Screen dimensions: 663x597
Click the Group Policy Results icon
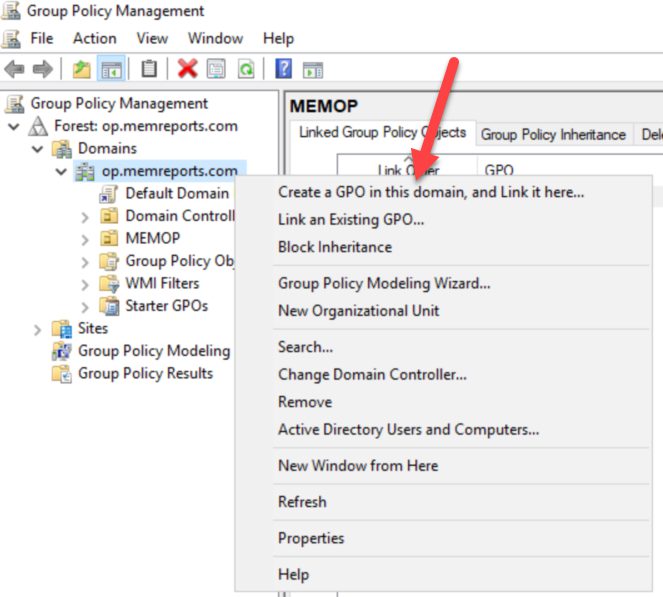[62, 374]
